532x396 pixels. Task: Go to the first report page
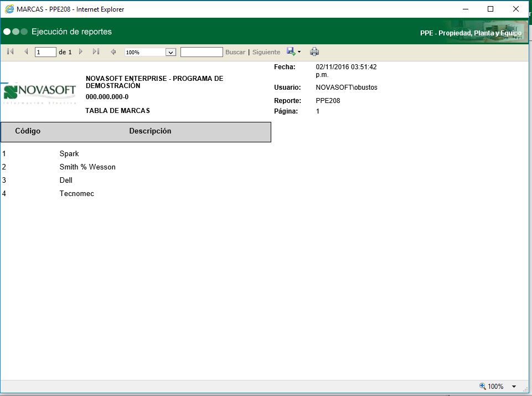(11, 52)
